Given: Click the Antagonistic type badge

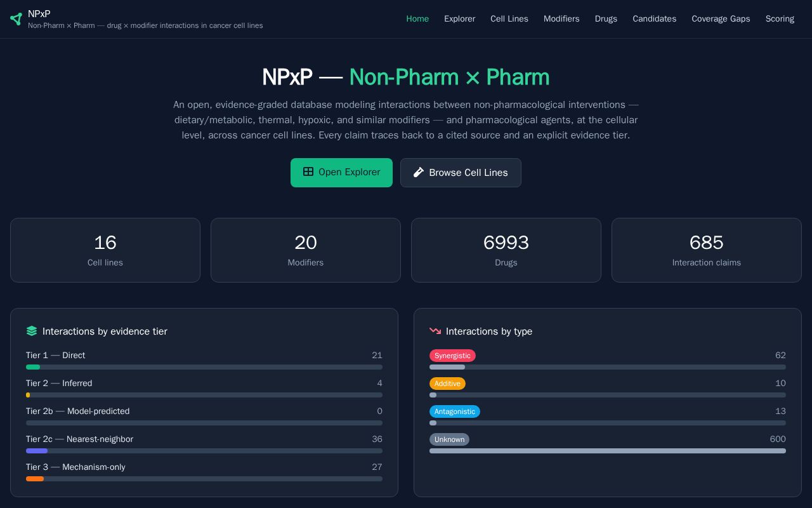Looking at the screenshot, I should click(x=455, y=411).
